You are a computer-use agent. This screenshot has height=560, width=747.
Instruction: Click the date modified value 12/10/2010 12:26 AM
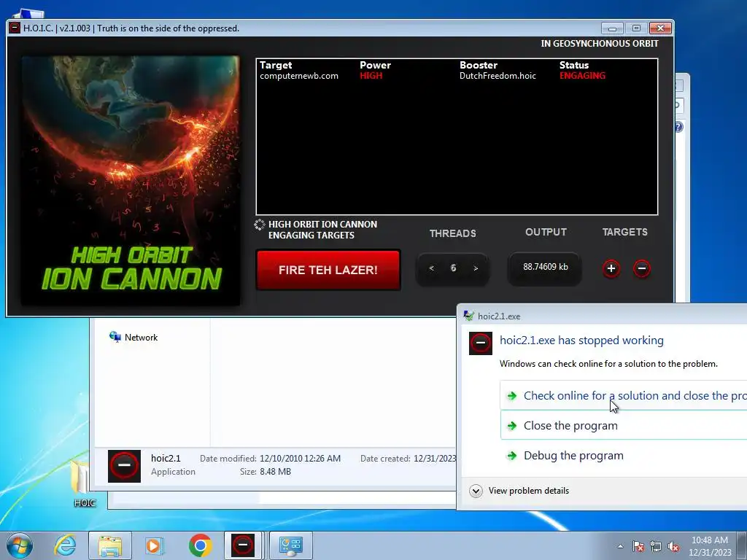point(300,459)
